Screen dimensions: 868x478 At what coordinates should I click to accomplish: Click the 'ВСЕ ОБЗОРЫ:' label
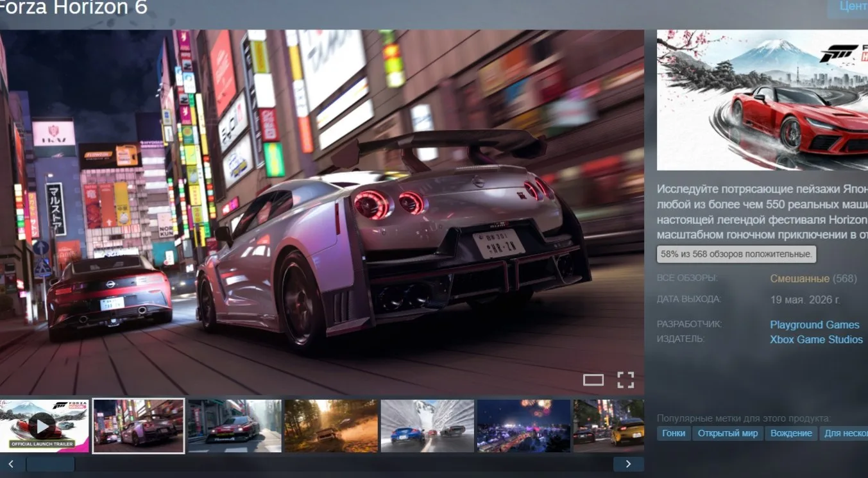(687, 278)
